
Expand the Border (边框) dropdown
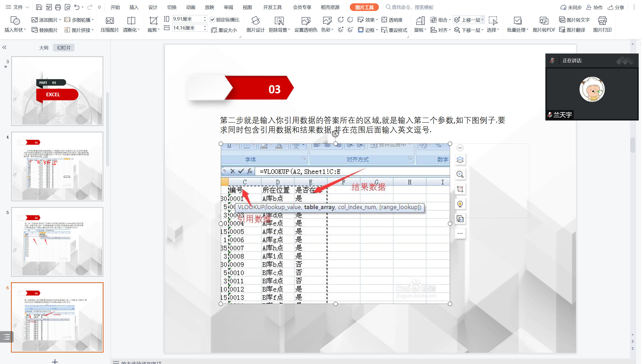click(377, 30)
